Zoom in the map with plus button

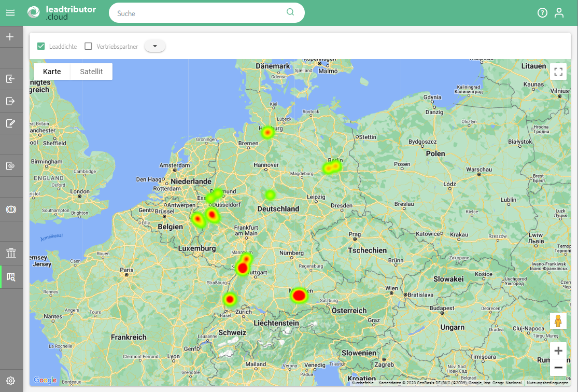coord(558,351)
